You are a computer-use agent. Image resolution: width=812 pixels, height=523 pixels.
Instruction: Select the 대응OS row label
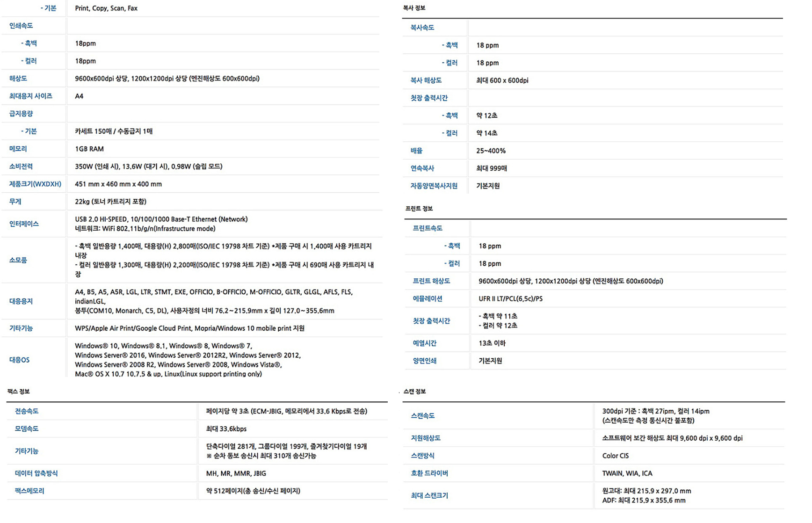click(x=19, y=360)
